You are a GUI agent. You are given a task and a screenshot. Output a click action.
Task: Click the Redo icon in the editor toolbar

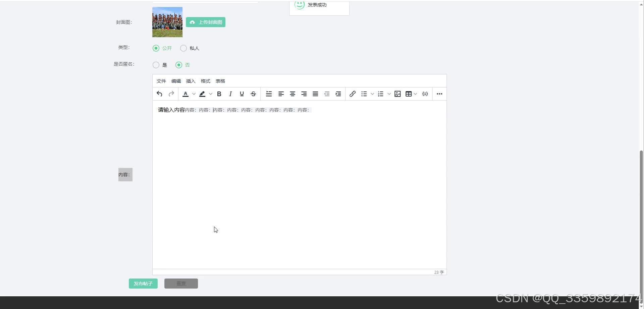point(171,94)
